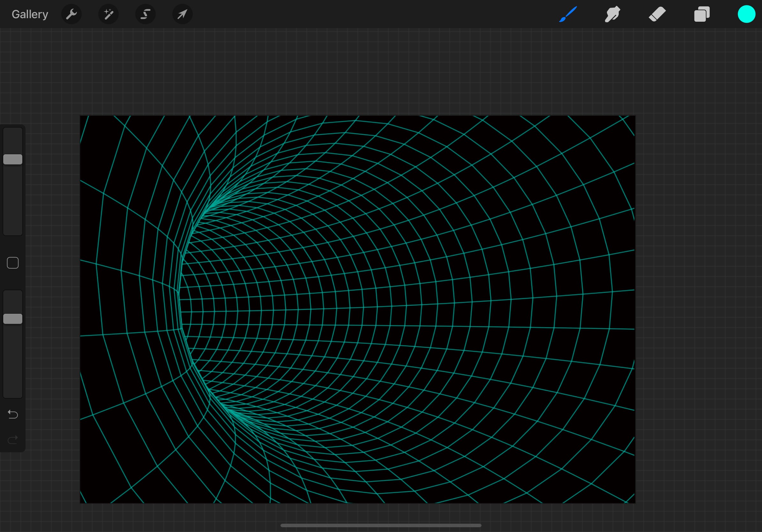Return to the Gallery

tap(30, 14)
